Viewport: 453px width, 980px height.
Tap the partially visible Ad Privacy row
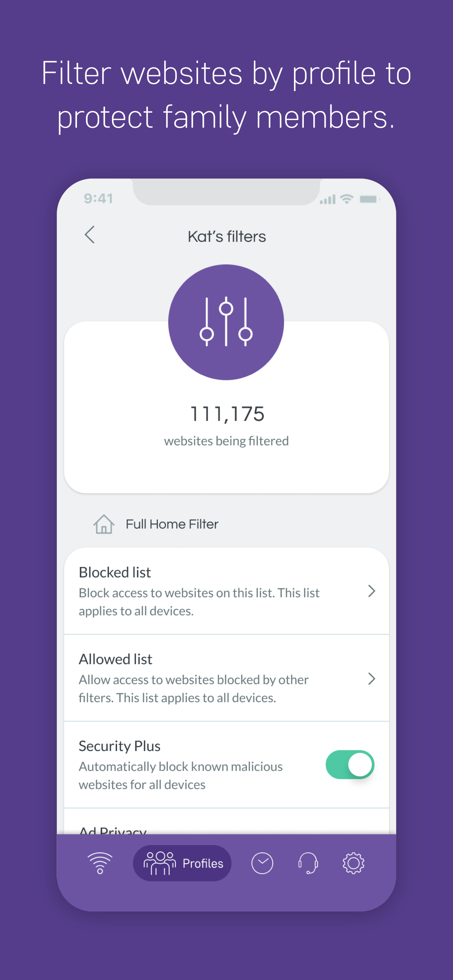226,822
